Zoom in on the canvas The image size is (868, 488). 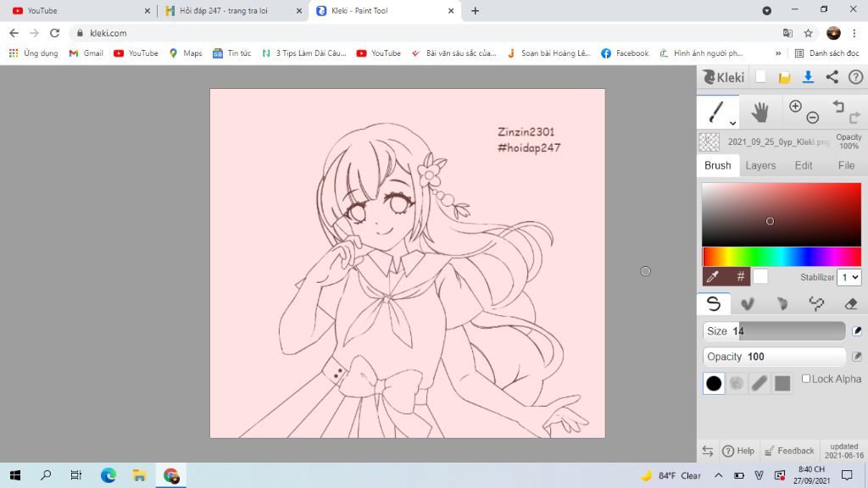point(795,106)
